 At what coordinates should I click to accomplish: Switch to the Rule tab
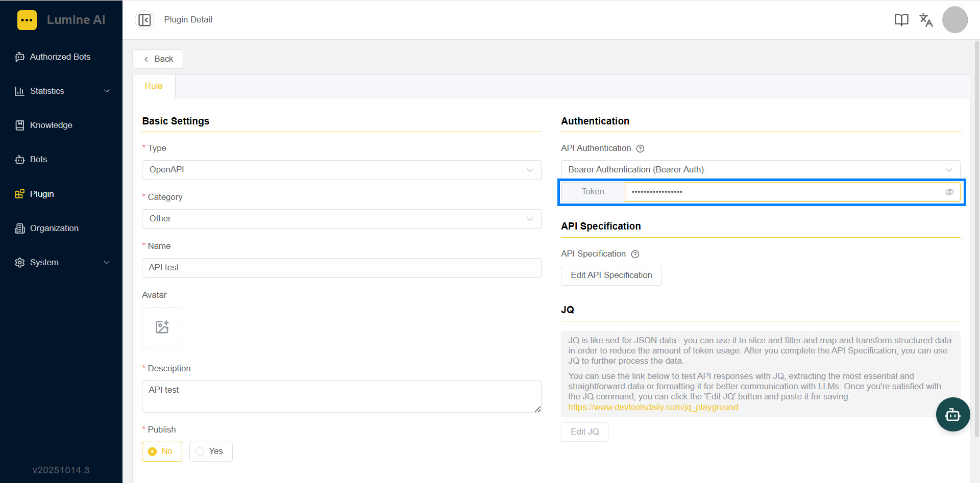(154, 86)
